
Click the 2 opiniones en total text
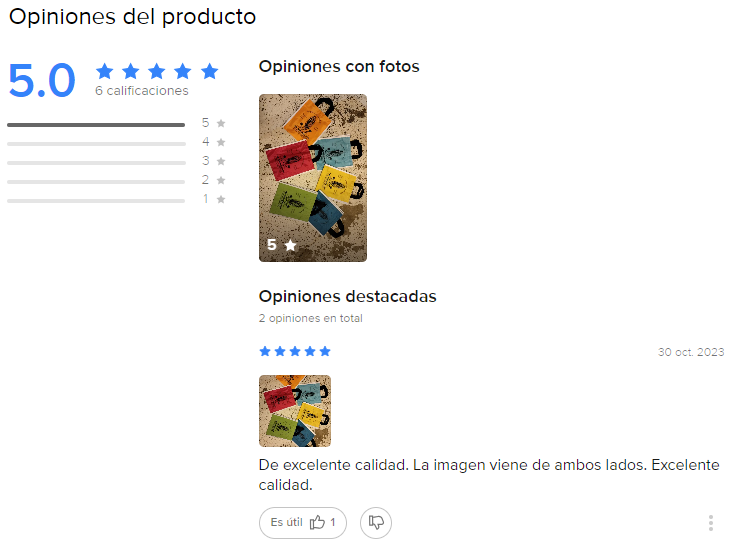tap(310, 319)
